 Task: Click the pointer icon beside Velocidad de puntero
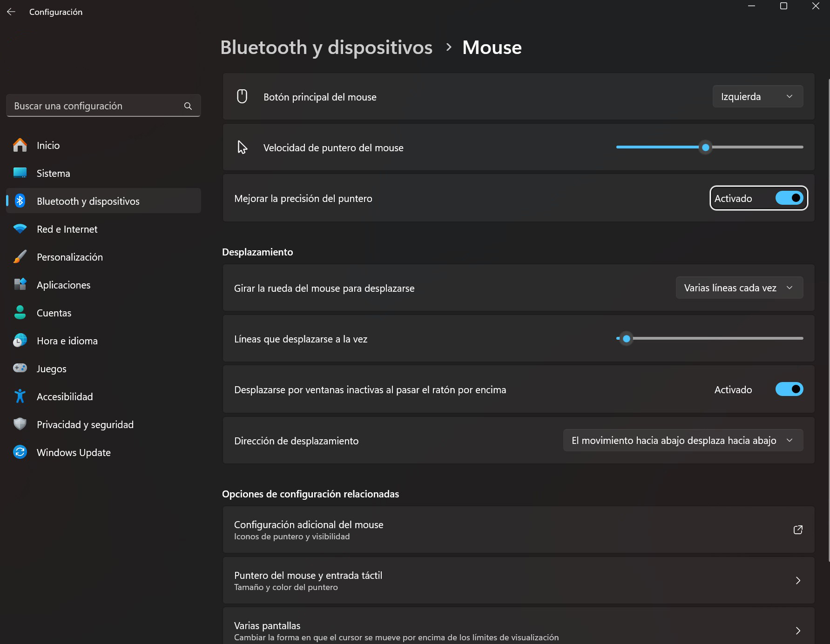[x=242, y=147]
